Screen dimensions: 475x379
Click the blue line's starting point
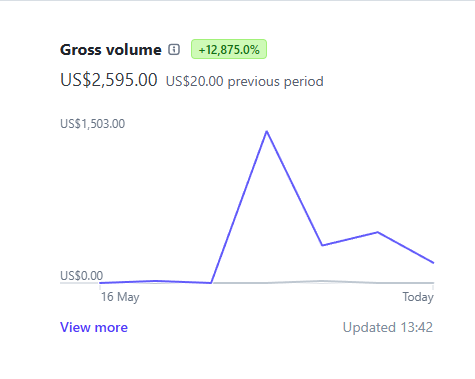[100, 283]
